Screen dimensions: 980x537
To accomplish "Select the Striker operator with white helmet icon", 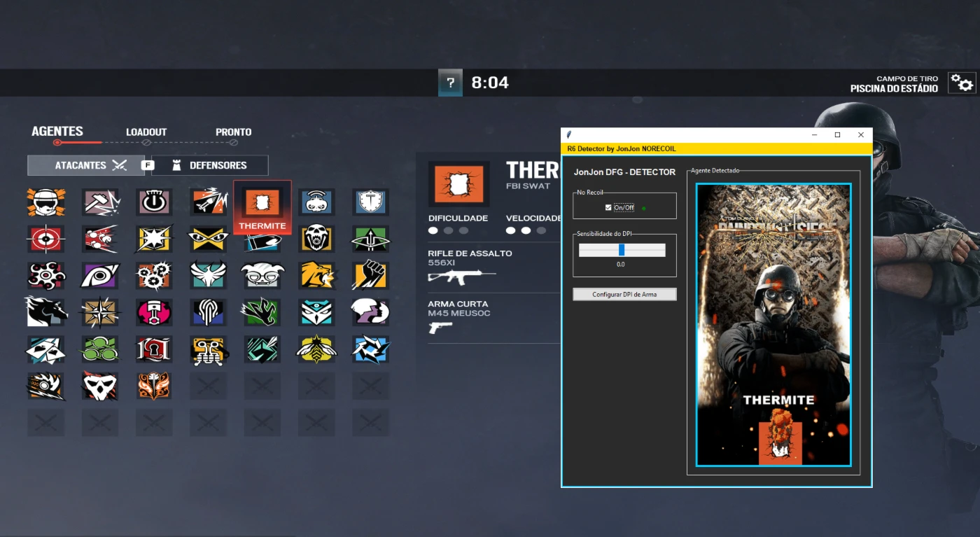I will [x=46, y=202].
